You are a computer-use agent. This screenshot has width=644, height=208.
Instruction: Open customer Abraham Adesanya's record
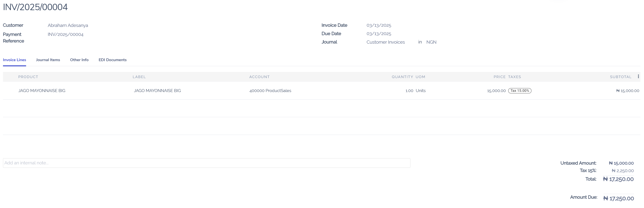68,25
